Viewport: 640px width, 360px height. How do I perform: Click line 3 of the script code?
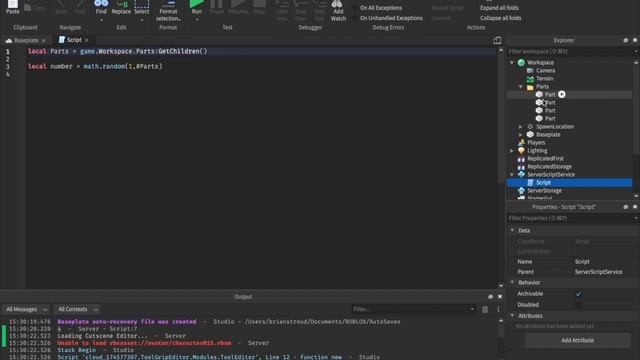(95, 66)
